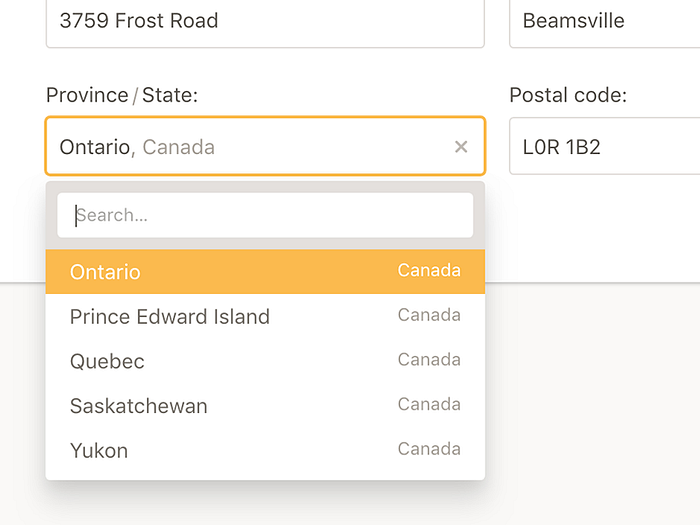Choose Prince Edward Island from the list

[170, 317]
